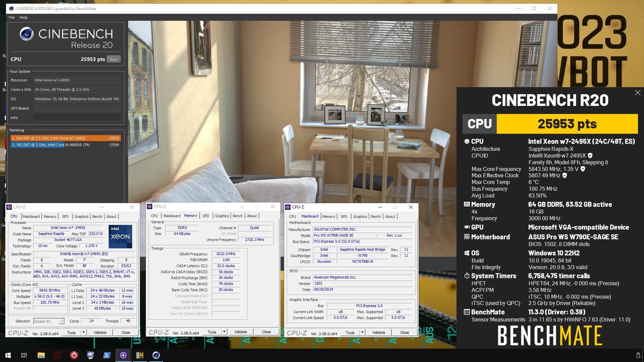Click Validate in the CPU-Z Memory window
Screen dimensions: 644x362
pyautogui.click(x=240, y=332)
